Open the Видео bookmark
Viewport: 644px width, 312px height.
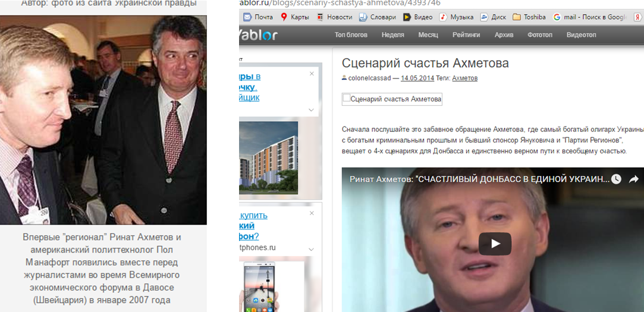417,17
